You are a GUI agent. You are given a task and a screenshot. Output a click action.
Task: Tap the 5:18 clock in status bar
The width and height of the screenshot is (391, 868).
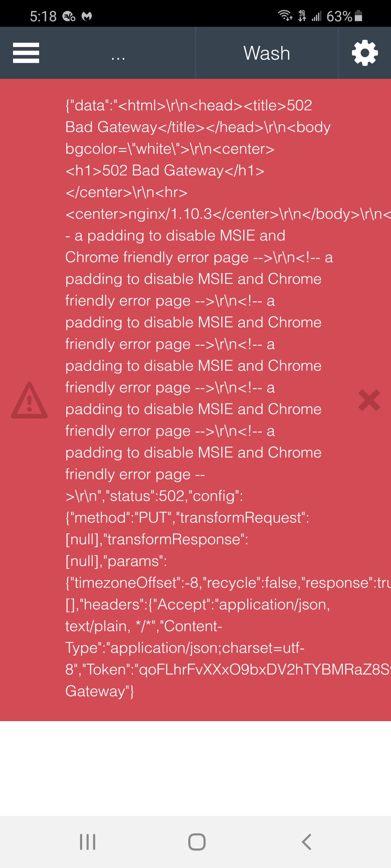43,16
